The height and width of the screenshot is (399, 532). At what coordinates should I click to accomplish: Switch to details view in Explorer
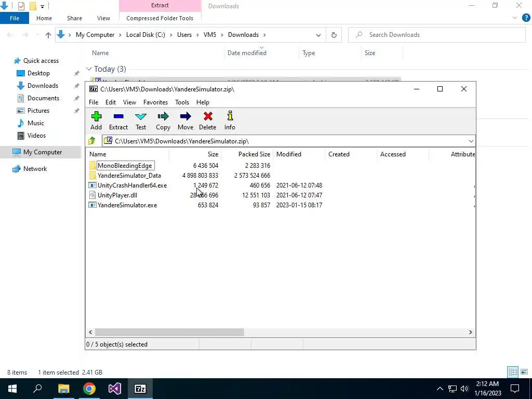click(x=513, y=372)
